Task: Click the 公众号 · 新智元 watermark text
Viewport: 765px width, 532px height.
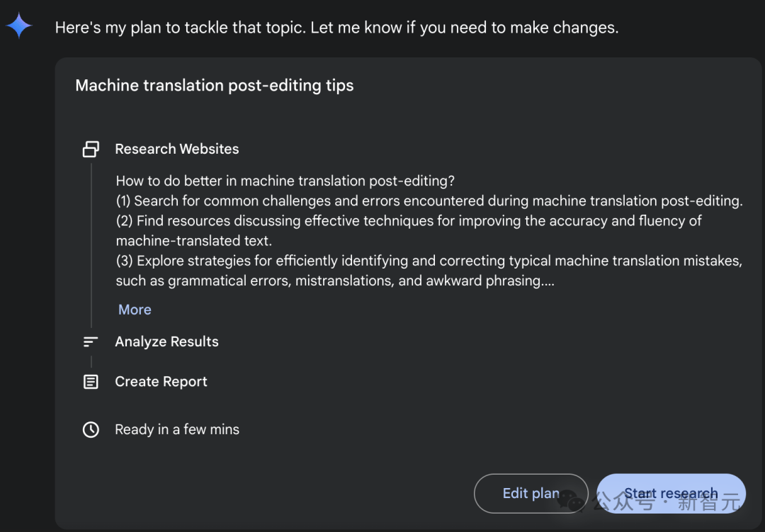Action: [x=667, y=502]
